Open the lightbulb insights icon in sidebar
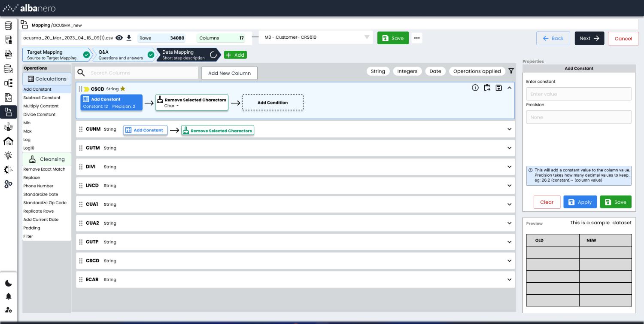This screenshot has height=324, width=644. [x=8, y=156]
